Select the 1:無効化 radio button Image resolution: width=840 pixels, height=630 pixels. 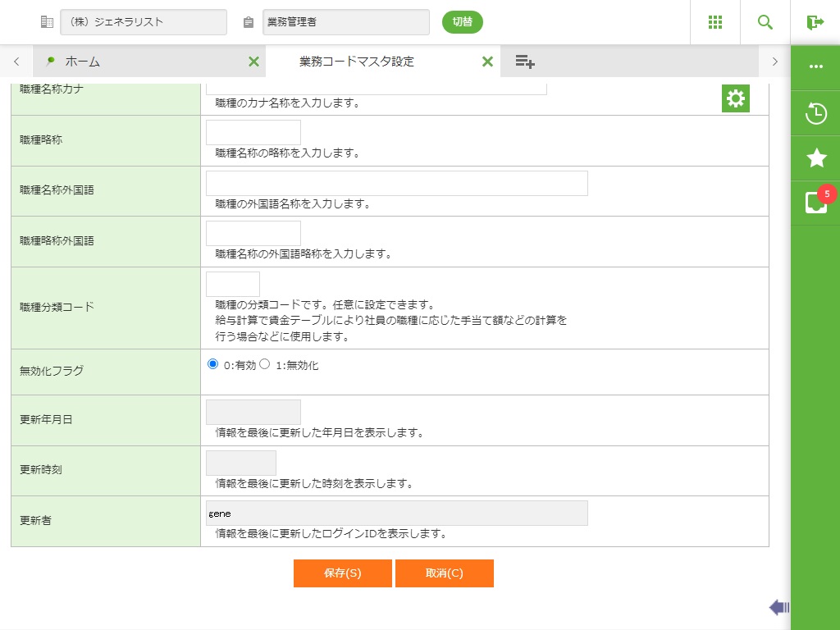(x=265, y=364)
